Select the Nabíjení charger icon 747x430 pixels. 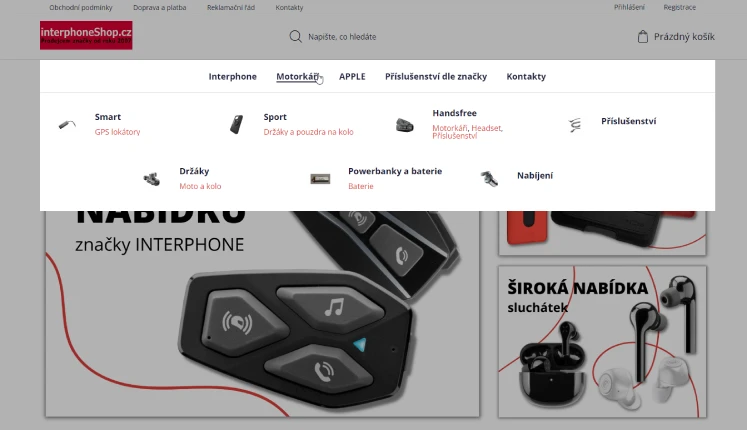coord(489,179)
